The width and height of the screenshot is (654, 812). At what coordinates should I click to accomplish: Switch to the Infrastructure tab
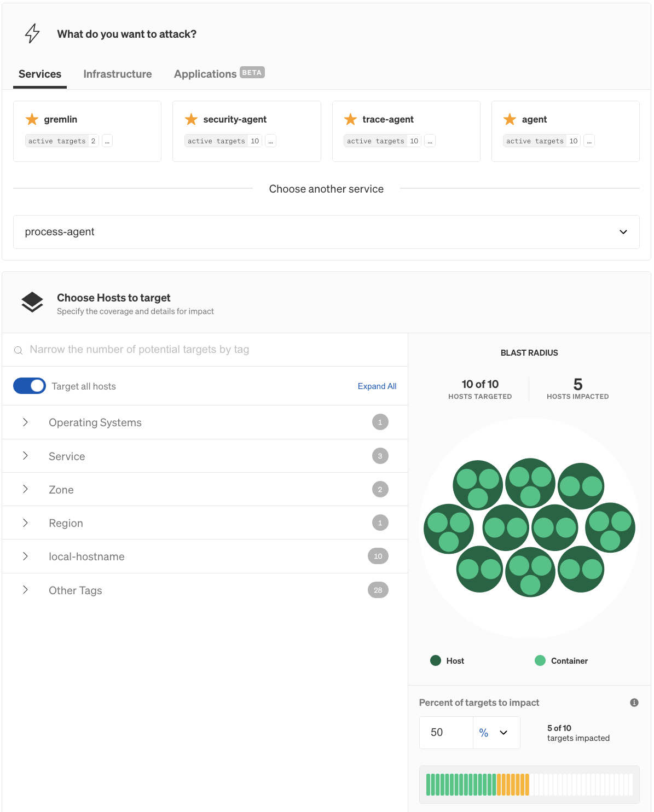pyautogui.click(x=118, y=74)
